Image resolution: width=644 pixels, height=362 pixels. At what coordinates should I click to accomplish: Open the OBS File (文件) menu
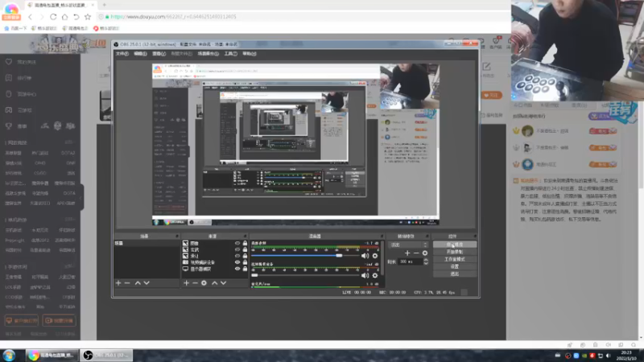[122, 54]
